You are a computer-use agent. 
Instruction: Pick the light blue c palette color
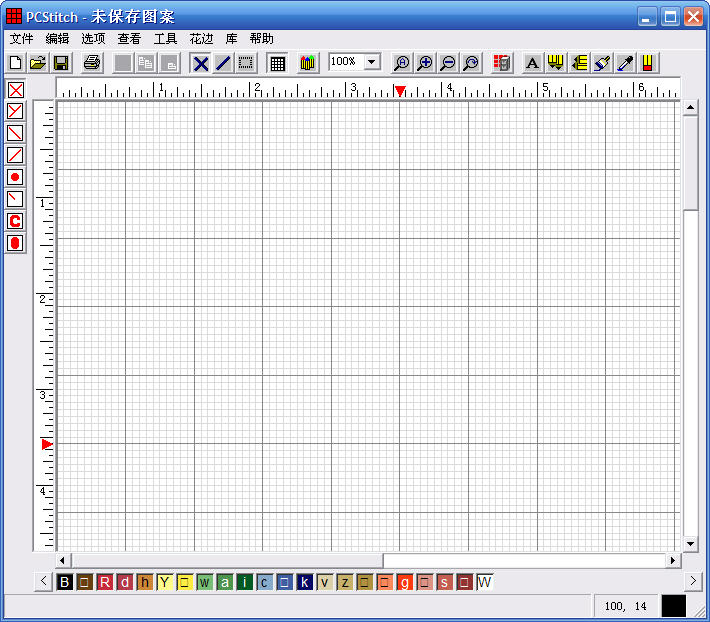click(x=264, y=582)
